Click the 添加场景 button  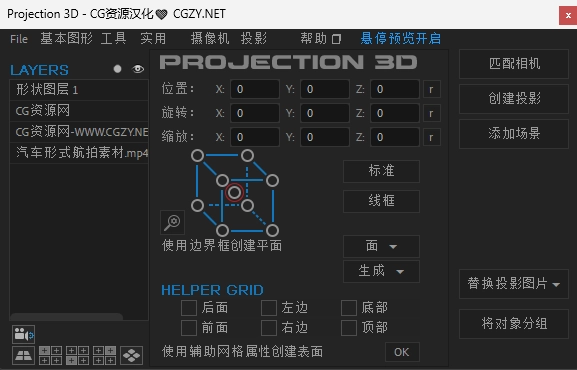514,134
